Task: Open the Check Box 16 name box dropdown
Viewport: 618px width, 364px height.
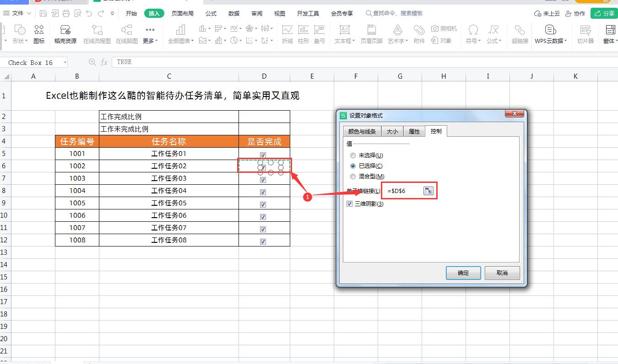Action: [65, 62]
